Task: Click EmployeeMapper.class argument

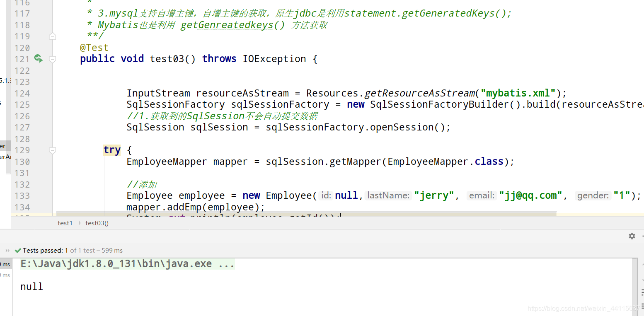Action: (445, 162)
